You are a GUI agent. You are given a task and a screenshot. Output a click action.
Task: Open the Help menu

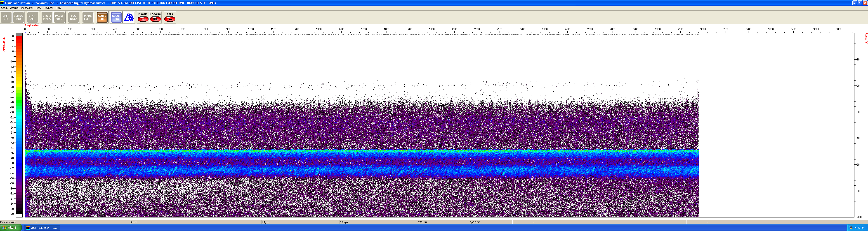coord(58,8)
